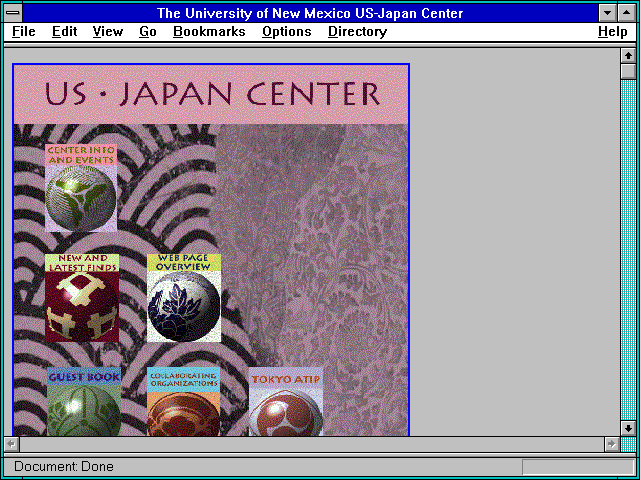The image size is (640, 480).
Task: Click the minimize window arrow button
Action: click(x=607, y=13)
